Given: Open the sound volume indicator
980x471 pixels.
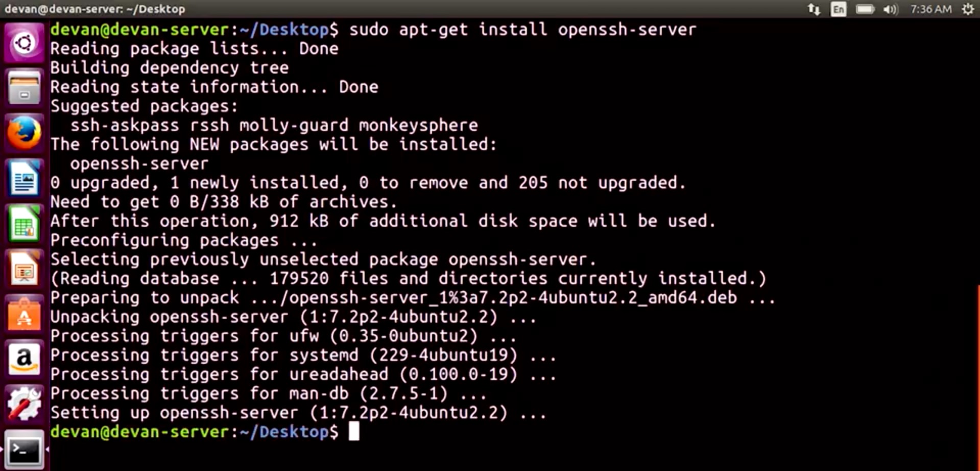Looking at the screenshot, I should 891,9.
